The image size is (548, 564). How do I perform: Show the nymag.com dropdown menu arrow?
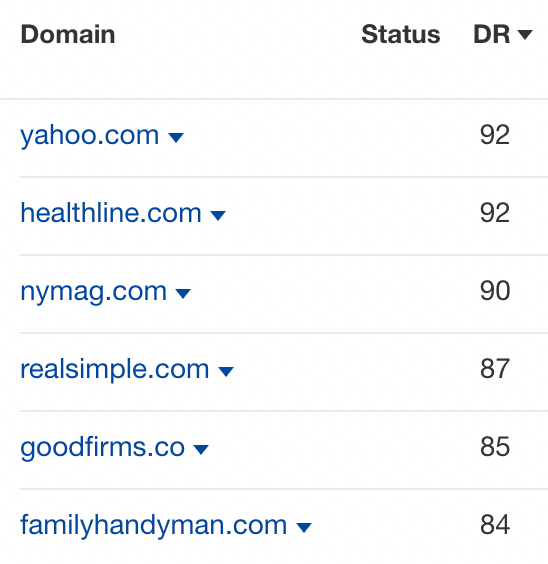click(x=183, y=294)
